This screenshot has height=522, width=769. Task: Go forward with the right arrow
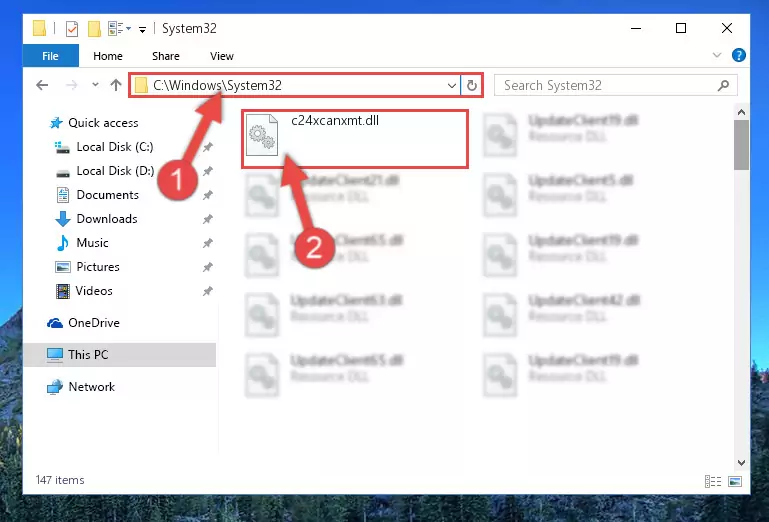[72, 85]
